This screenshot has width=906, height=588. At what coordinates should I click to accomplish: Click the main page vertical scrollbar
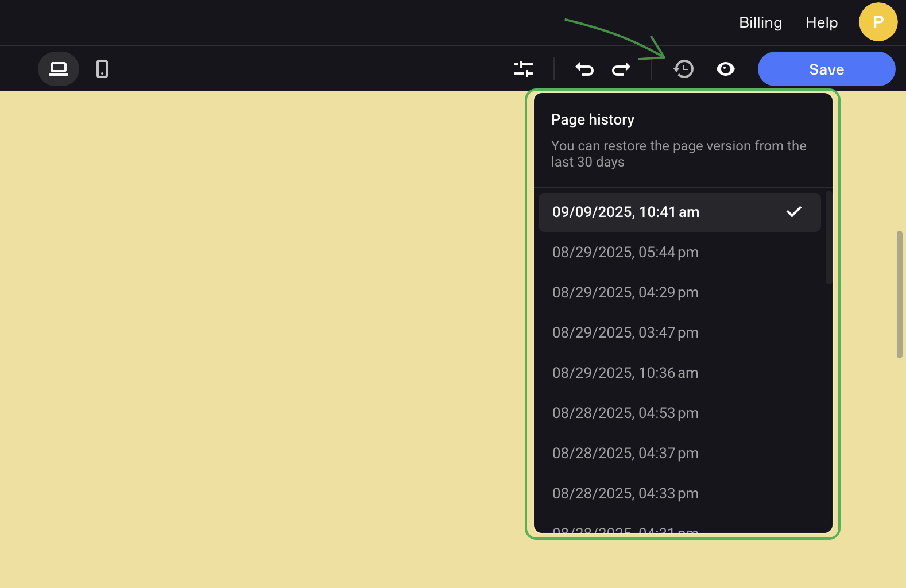coord(899,294)
